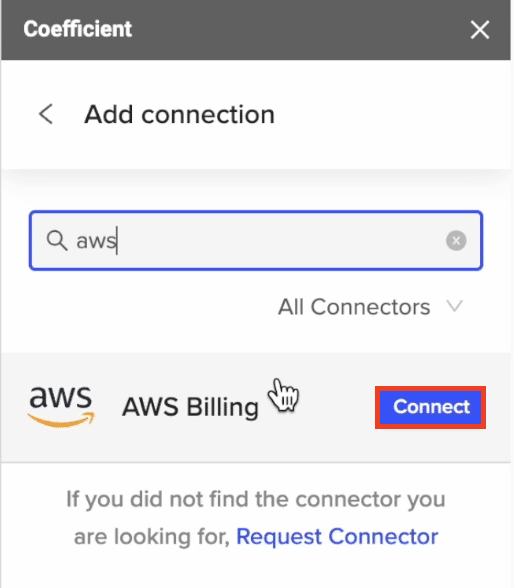Click the magnifying glass search icon
The height and width of the screenshot is (588, 514).
tap(57, 240)
